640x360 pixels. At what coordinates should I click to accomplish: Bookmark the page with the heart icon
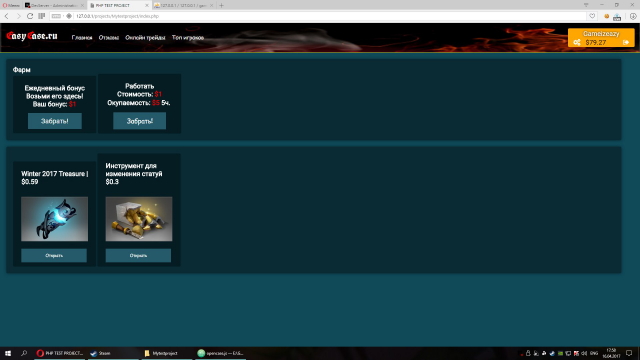pyautogui.click(x=592, y=16)
